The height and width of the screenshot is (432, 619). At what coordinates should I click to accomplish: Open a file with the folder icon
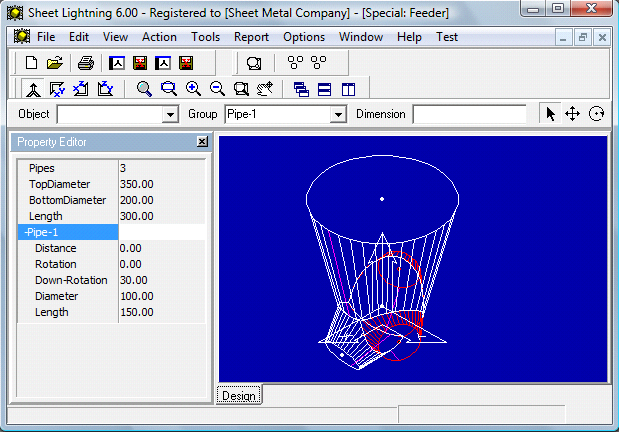click(x=54, y=63)
